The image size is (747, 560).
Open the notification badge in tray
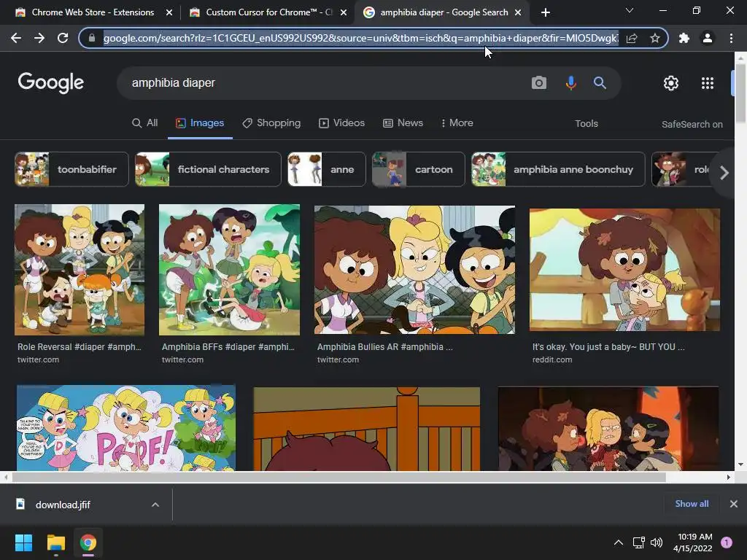(x=727, y=542)
